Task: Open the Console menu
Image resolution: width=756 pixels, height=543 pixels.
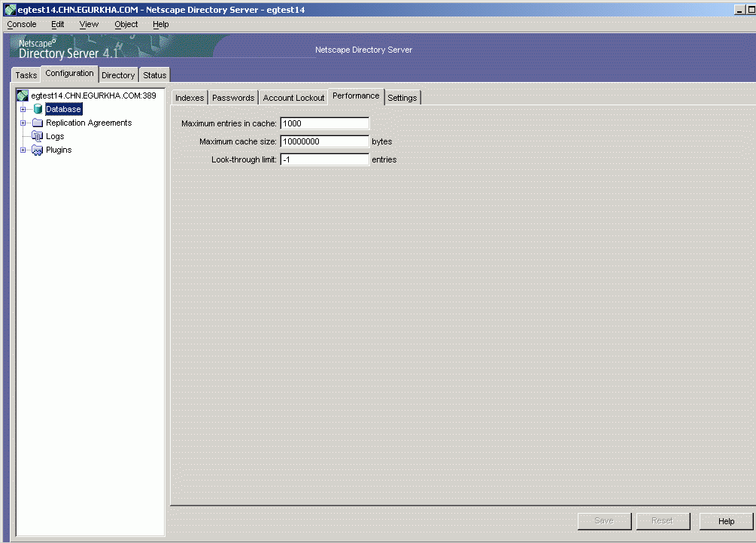Action: 22,24
